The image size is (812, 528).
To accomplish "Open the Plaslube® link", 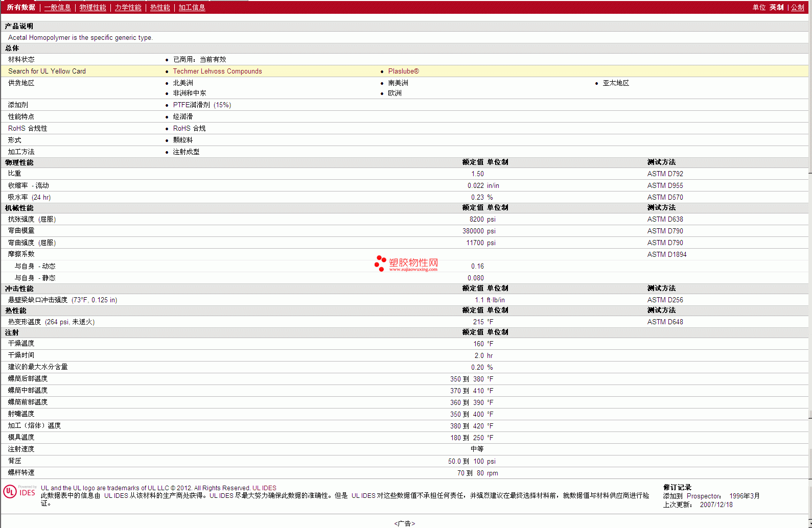I will pos(404,71).
